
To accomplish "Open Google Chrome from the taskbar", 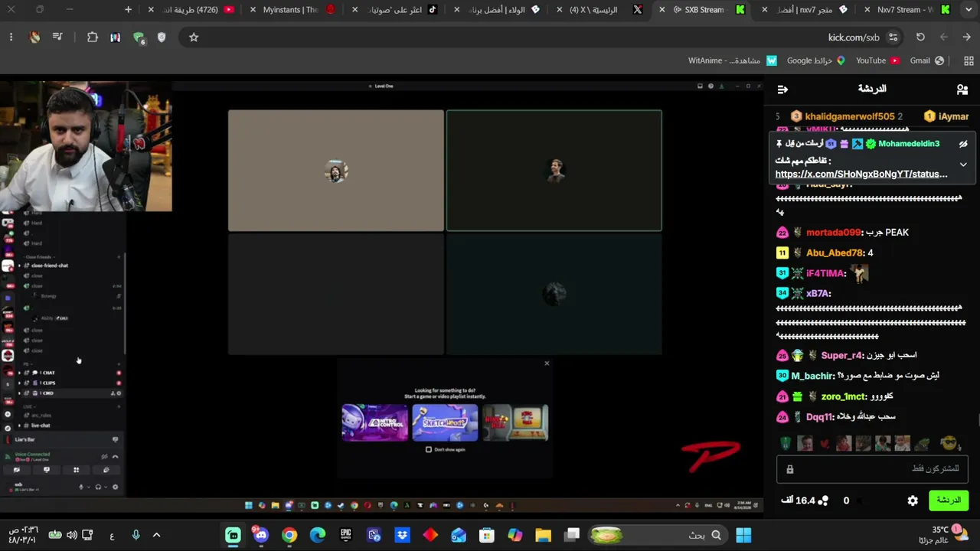I will (289, 535).
